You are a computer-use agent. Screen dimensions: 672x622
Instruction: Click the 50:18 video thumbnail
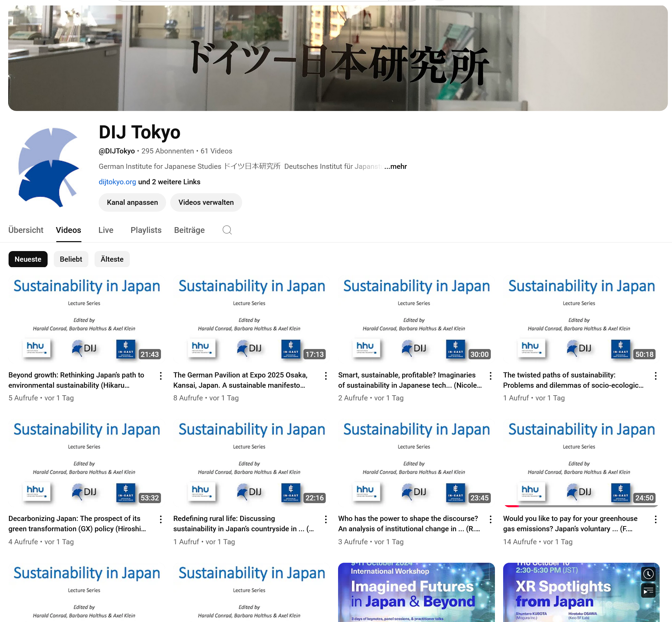coord(581,319)
